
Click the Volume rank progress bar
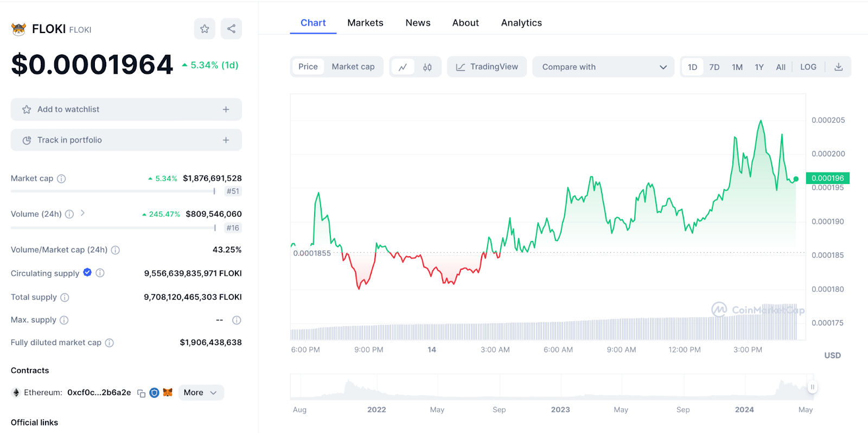click(x=113, y=228)
